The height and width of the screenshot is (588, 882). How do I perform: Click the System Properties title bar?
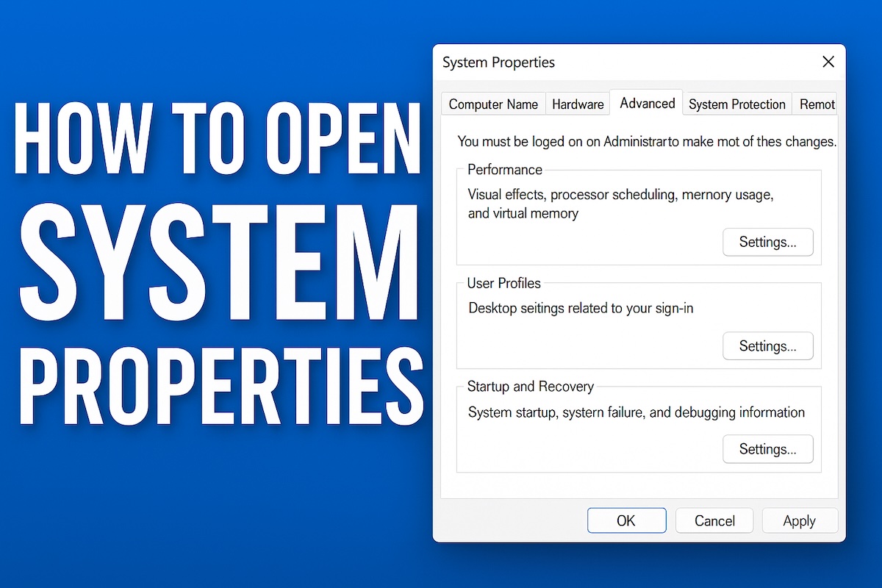498,62
